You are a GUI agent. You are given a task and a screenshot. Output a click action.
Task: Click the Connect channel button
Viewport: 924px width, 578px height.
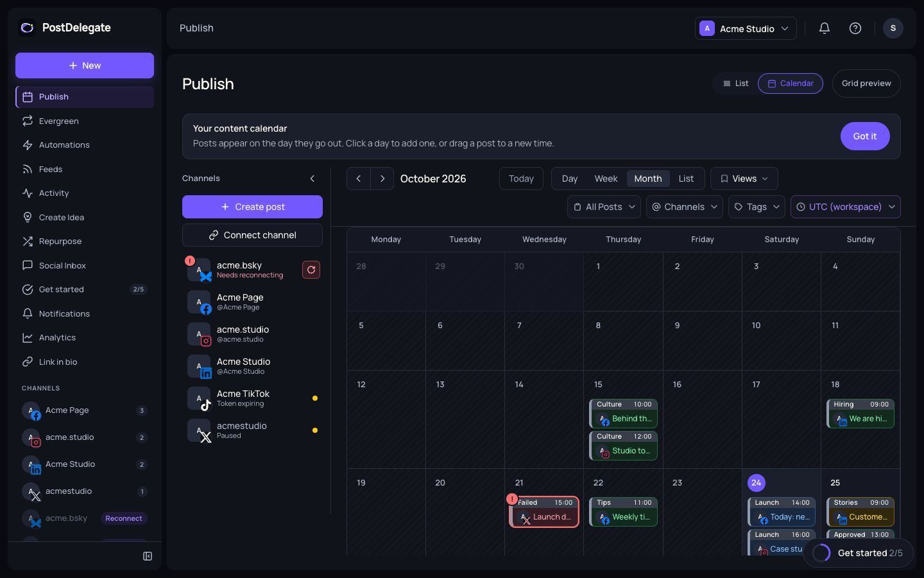[252, 235]
